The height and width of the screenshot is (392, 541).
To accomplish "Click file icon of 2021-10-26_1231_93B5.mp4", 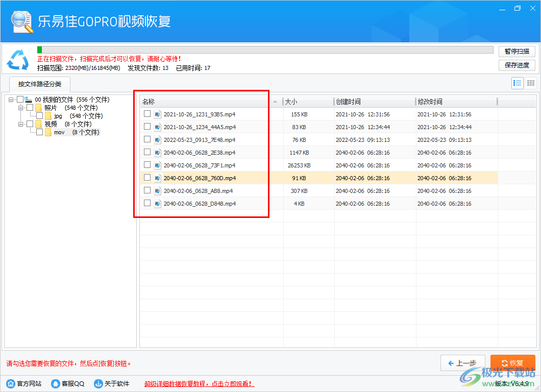I will pos(157,114).
